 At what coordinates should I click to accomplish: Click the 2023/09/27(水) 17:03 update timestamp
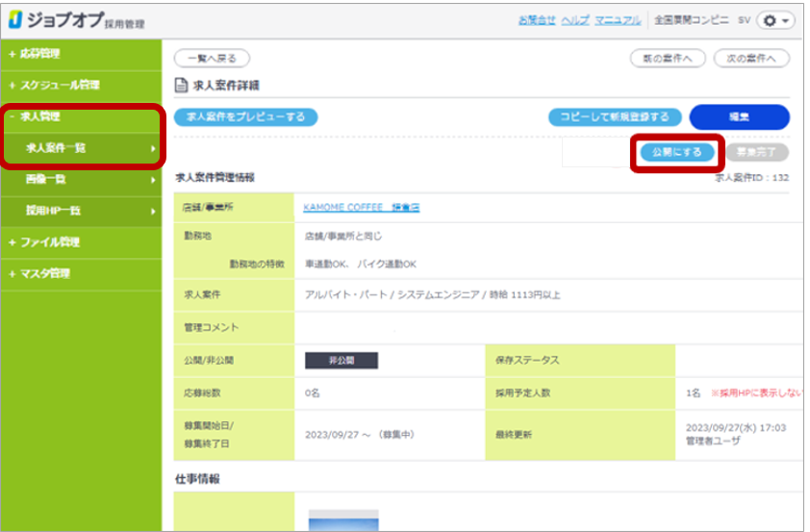point(736,428)
